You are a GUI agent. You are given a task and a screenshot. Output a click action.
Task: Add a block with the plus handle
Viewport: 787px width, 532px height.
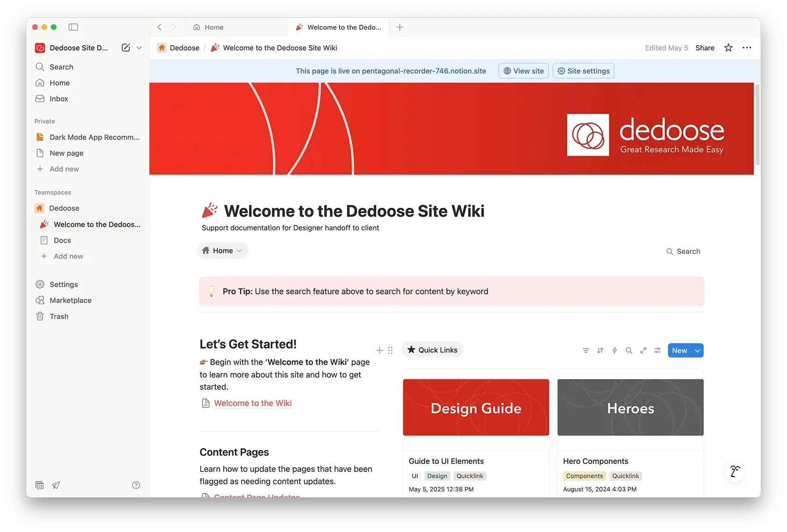point(379,350)
